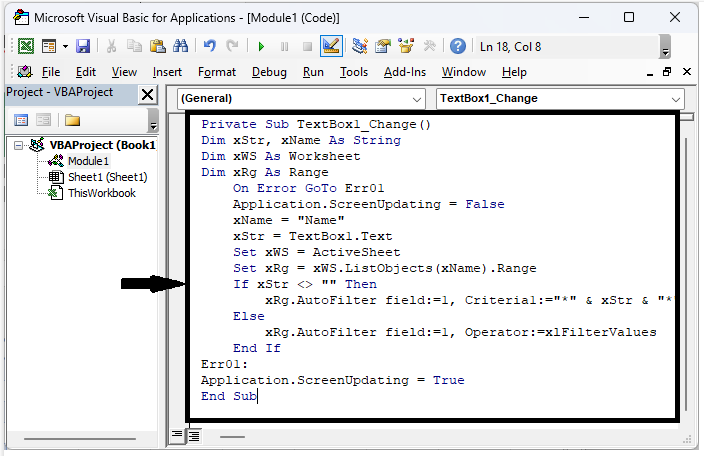Viewport: 704px width, 456px height.
Task: Save the project with the floppy disk icon
Action: (83, 46)
